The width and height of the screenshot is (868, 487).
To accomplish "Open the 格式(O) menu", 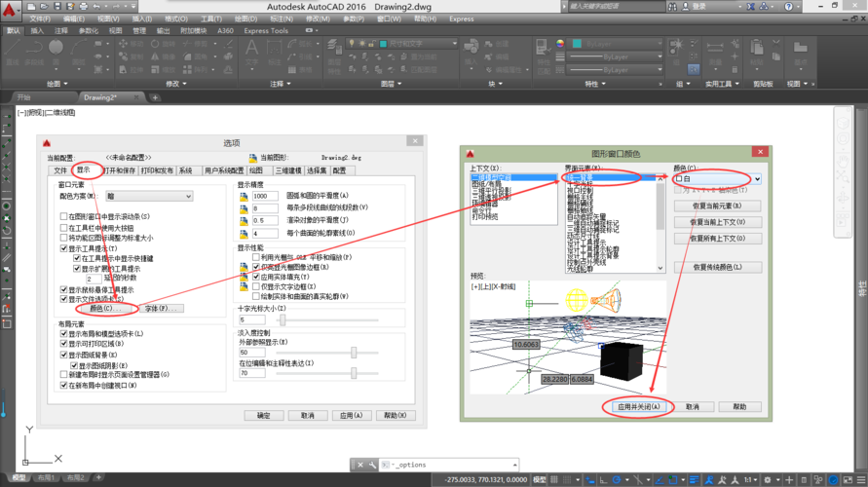I will pos(176,19).
